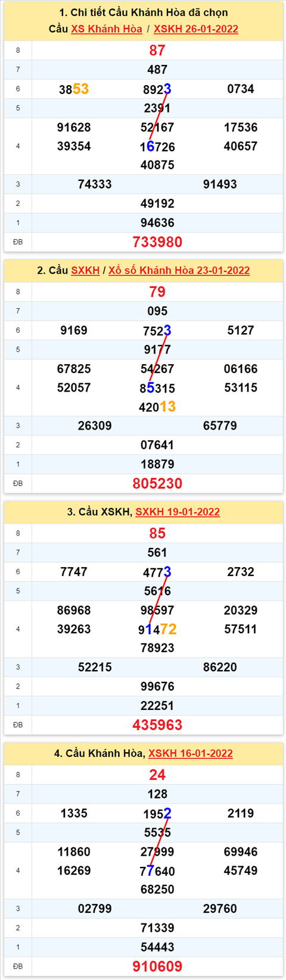Image resolution: width=286 pixels, height=980 pixels.
Task: Click prize-6 number 5127
Action: [x=241, y=331]
